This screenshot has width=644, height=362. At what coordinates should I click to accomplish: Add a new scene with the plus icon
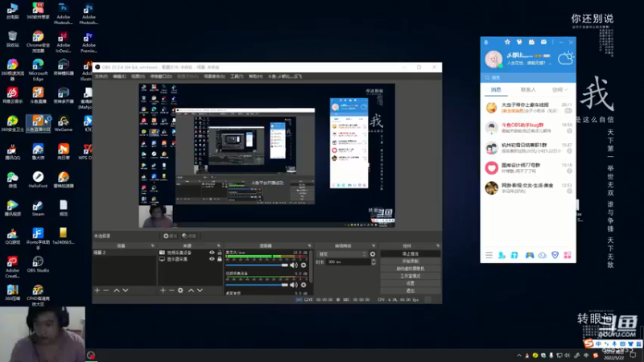(97, 290)
